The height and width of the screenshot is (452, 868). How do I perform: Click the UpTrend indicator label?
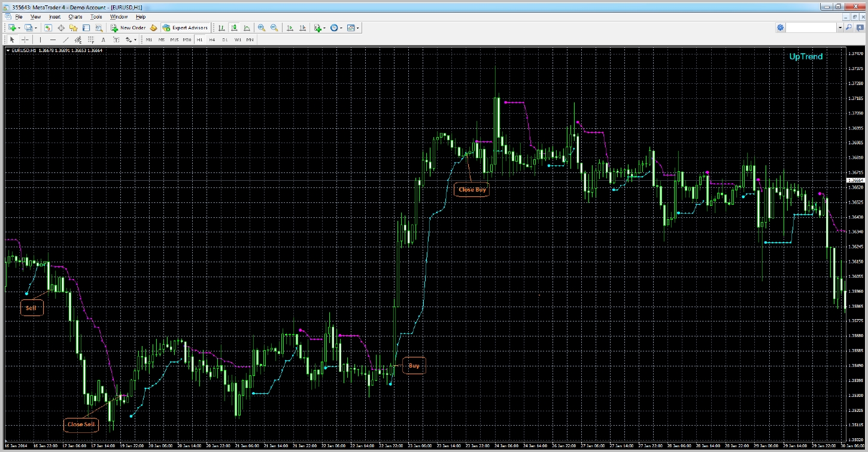click(806, 56)
